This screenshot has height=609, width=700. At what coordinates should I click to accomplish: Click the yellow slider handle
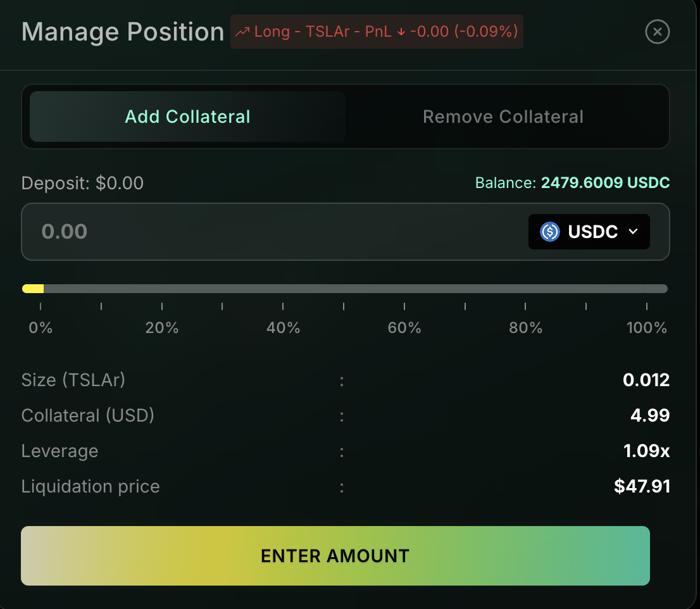33,289
